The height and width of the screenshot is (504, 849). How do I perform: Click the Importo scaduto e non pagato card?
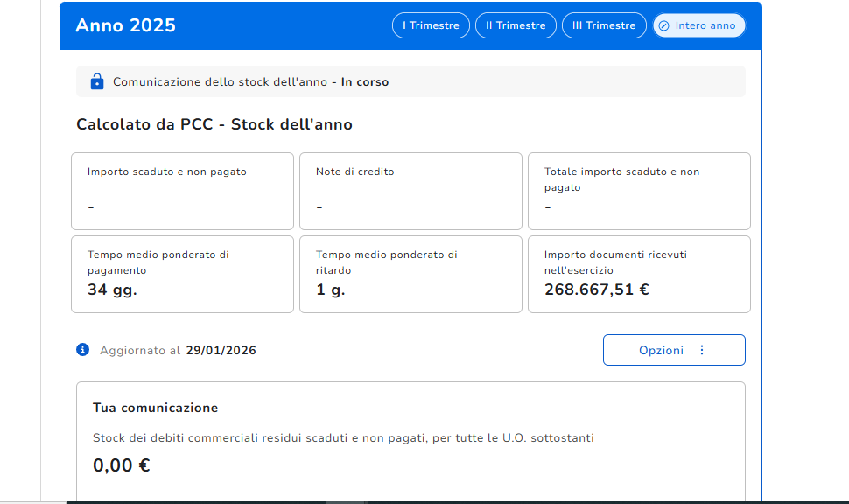point(182,191)
